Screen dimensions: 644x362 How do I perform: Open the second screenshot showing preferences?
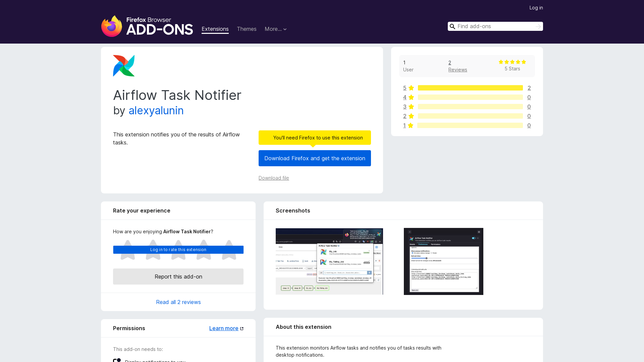(x=443, y=261)
